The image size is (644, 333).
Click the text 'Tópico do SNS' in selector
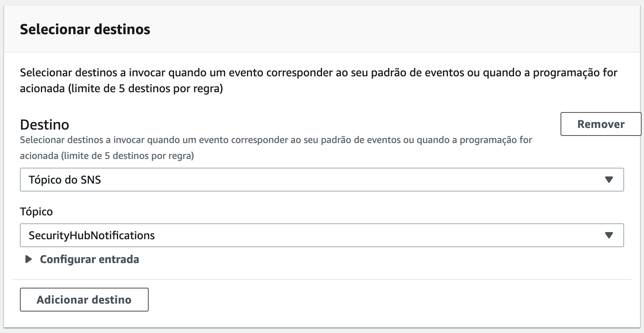coord(65,180)
